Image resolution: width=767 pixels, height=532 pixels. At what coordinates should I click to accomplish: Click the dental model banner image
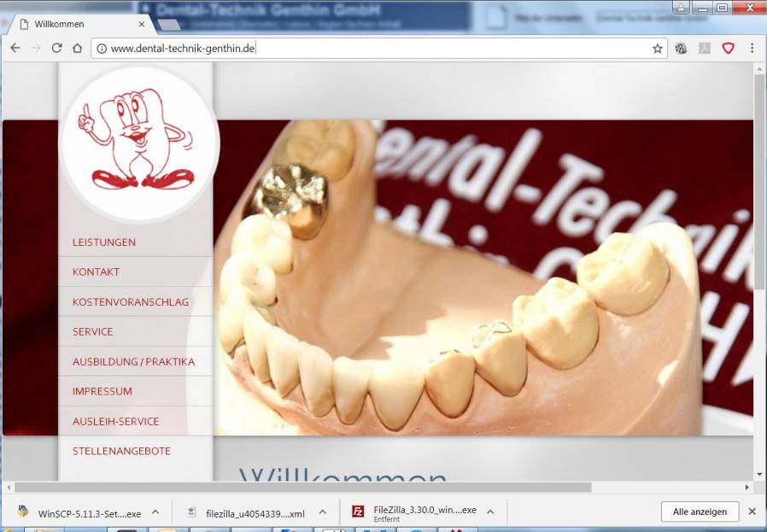(x=482, y=278)
